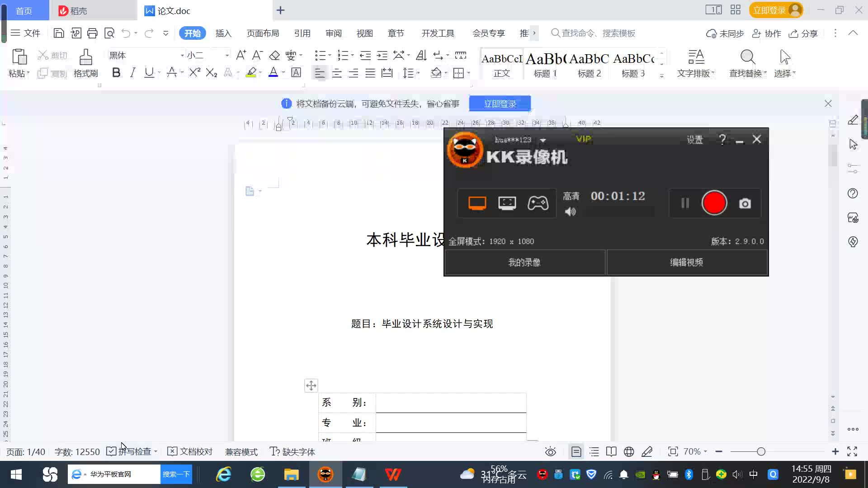Open the zoom percentage dropdown
The image size is (868, 488).
(705, 451)
